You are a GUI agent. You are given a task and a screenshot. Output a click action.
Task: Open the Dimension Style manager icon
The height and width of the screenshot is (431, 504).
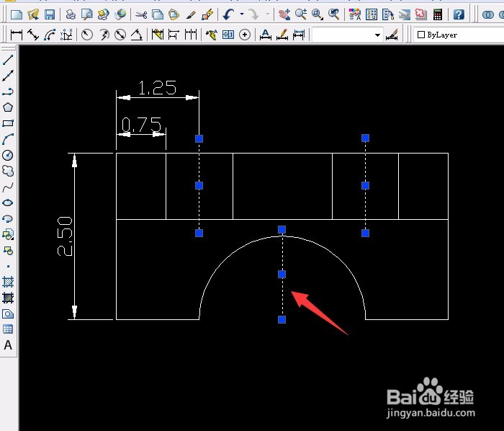pyautogui.click(x=392, y=35)
